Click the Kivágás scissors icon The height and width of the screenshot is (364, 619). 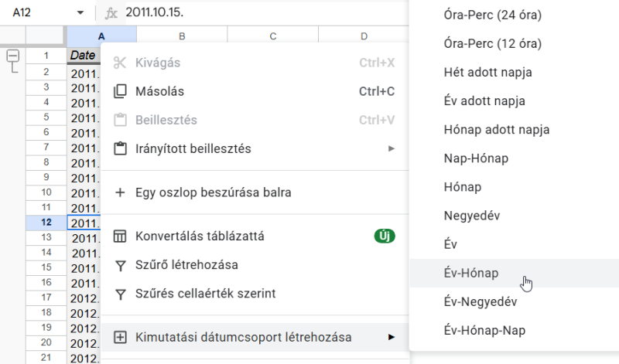pos(120,63)
